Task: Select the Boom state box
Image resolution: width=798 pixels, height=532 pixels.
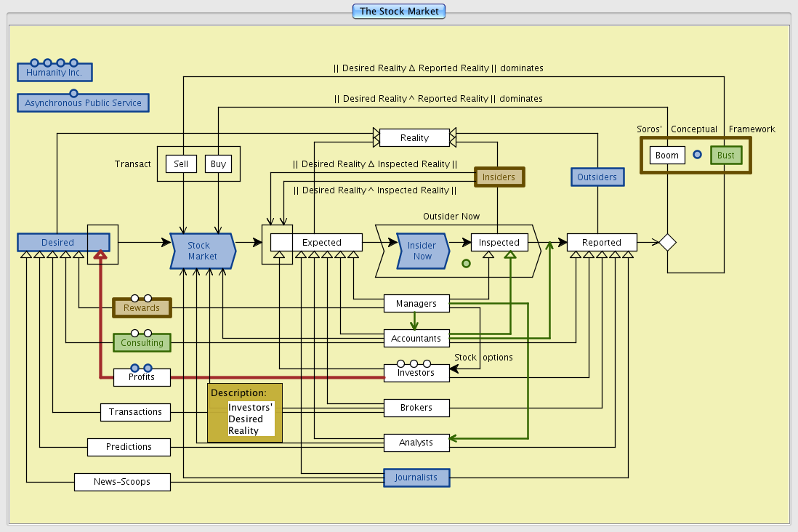Action: 666,155
